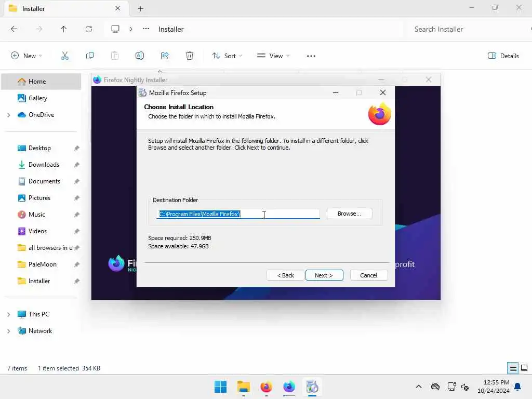Open the View layout dropdown
Image resolution: width=532 pixels, height=399 pixels.
tap(273, 56)
